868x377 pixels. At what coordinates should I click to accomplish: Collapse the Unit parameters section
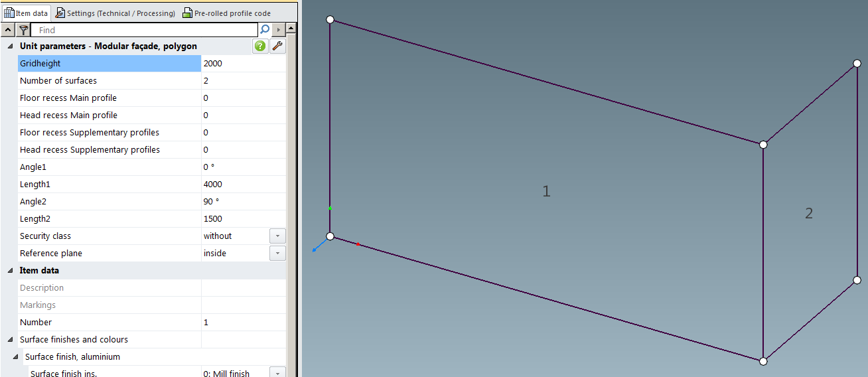(10, 46)
